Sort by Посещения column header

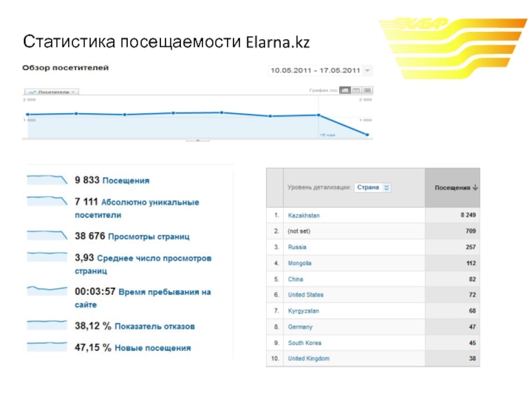(x=452, y=188)
